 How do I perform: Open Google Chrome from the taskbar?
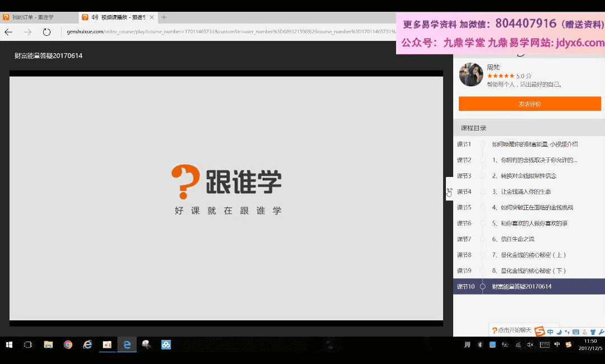[68, 345]
